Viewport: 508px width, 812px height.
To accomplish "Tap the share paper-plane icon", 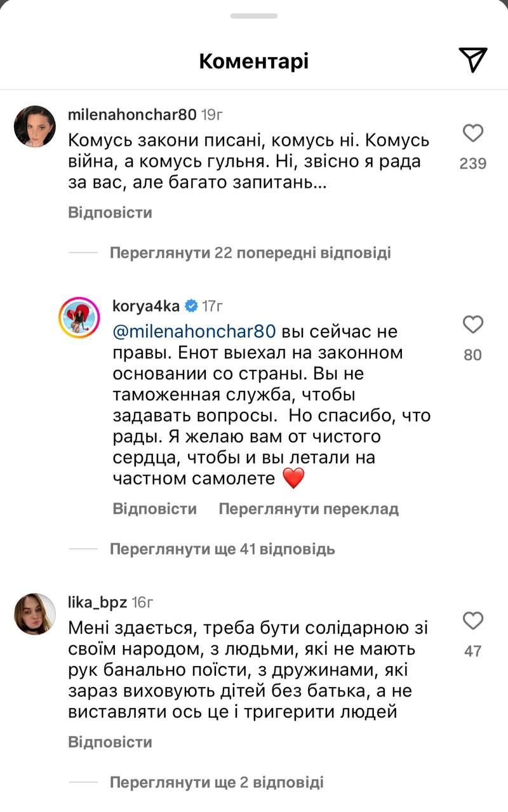I will pos(472,60).
